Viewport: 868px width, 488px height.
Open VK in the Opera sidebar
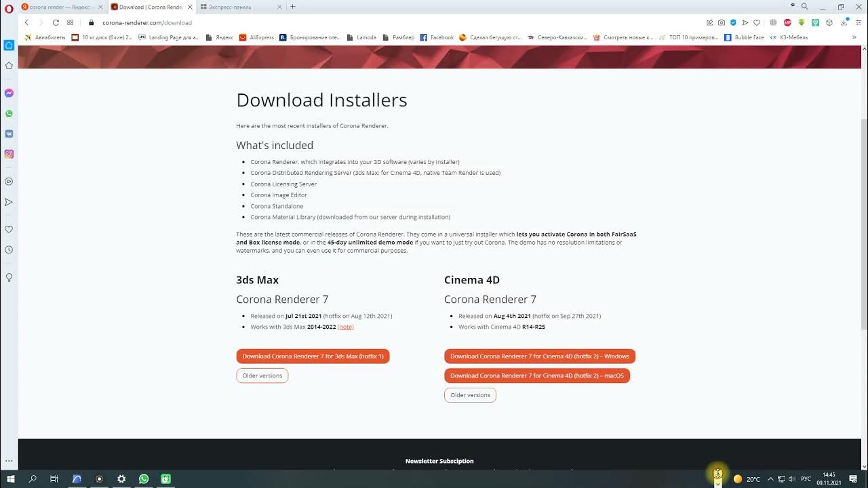tap(9, 134)
